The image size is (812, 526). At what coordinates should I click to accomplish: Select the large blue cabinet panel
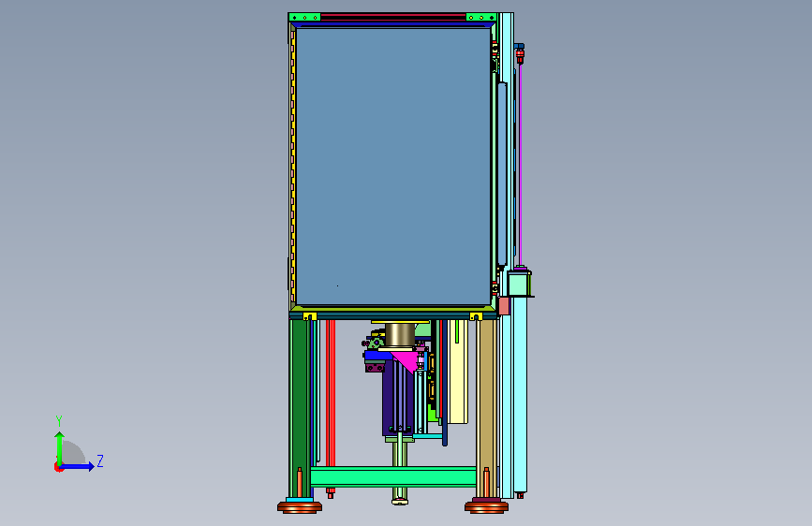[393, 167]
